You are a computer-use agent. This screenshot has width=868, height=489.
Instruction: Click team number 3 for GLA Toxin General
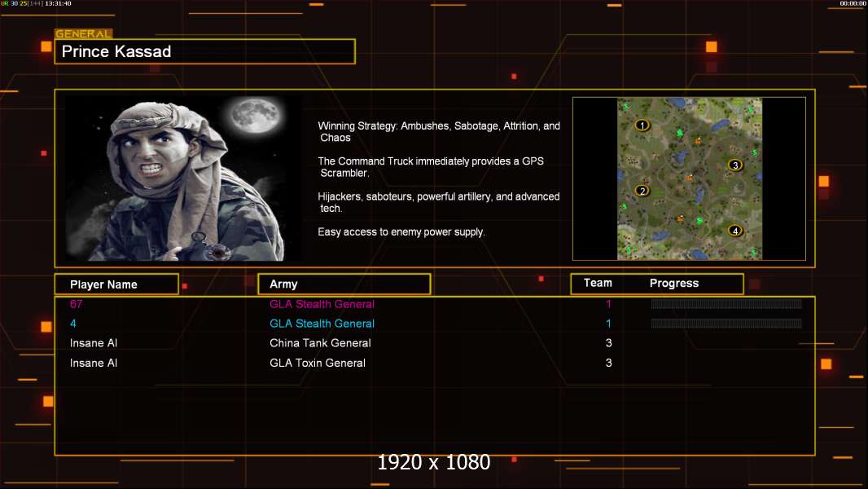(x=608, y=363)
